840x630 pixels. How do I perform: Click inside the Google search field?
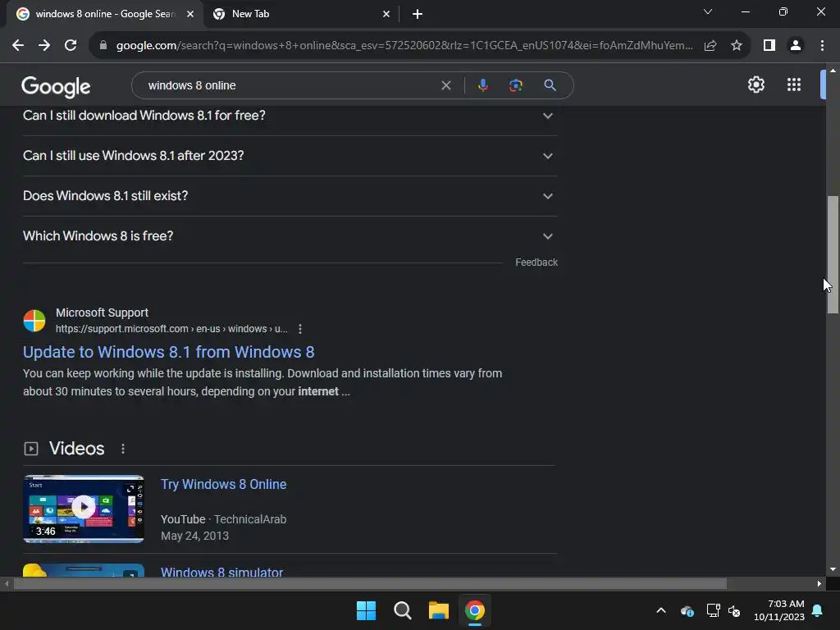click(x=290, y=85)
